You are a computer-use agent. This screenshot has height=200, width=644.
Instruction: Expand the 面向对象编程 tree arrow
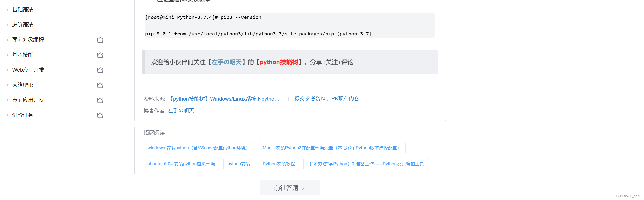[x=7, y=40]
